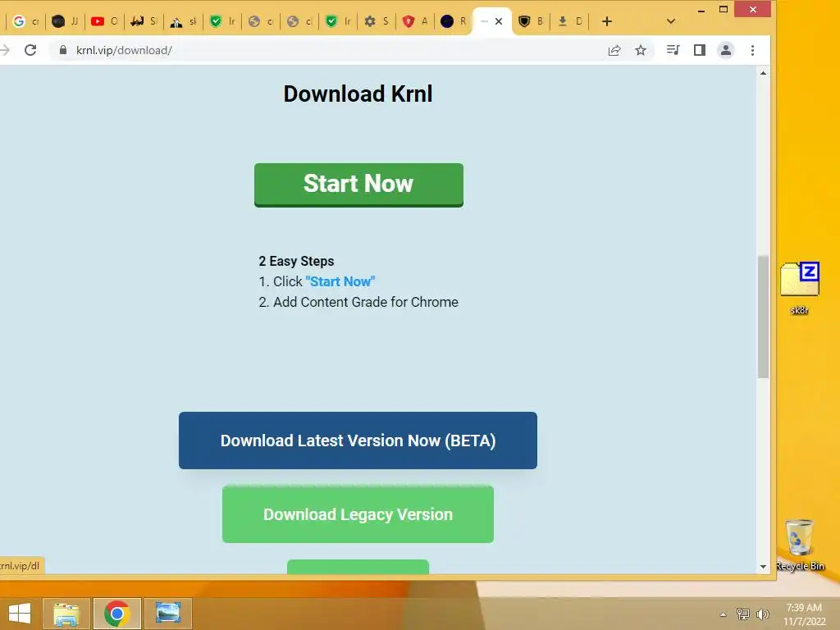Screen dimensions: 840x630
Task: Select the Recycle Bin desktop icon
Action: click(800, 545)
